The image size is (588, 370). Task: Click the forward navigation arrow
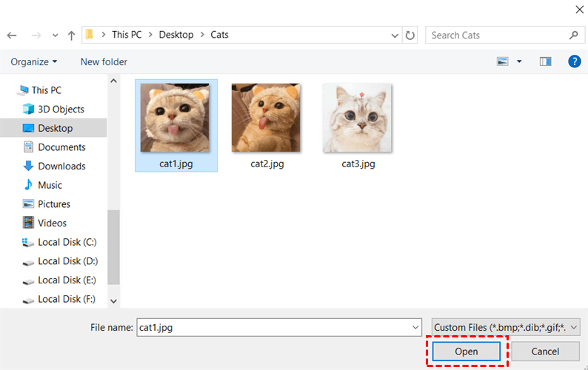pos(36,36)
